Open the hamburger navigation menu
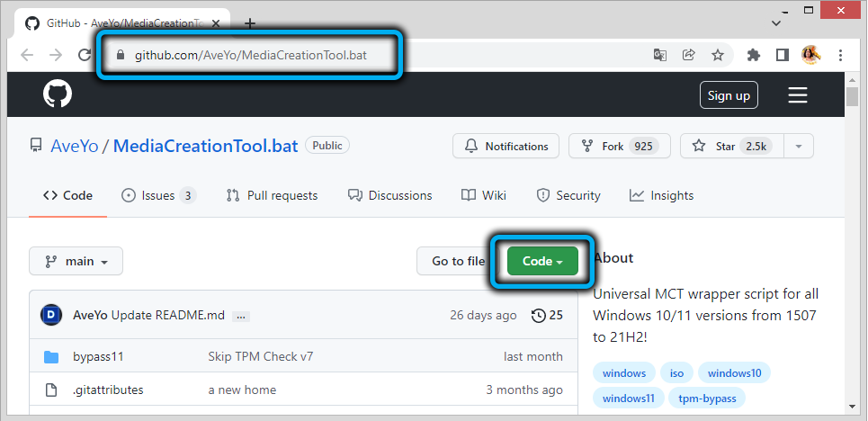868x421 pixels. 797,95
